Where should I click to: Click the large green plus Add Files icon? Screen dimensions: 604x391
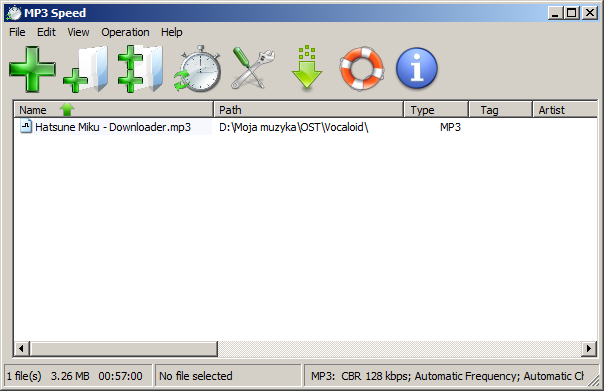[32, 69]
